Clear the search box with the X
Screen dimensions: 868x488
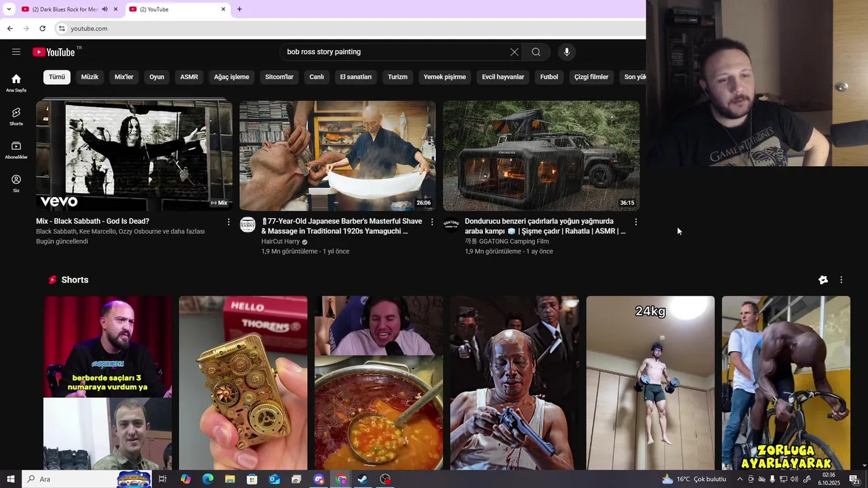[x=514, y=52]
